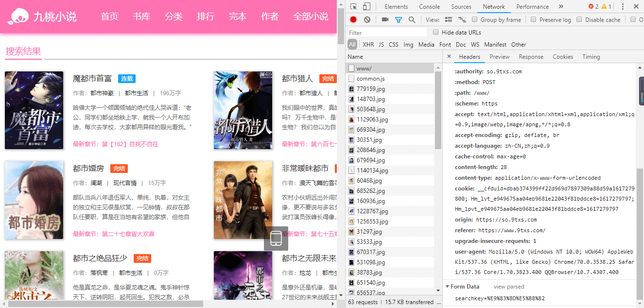Click the yellow warning count indicator
644x308 pixels.
point(607,7)
